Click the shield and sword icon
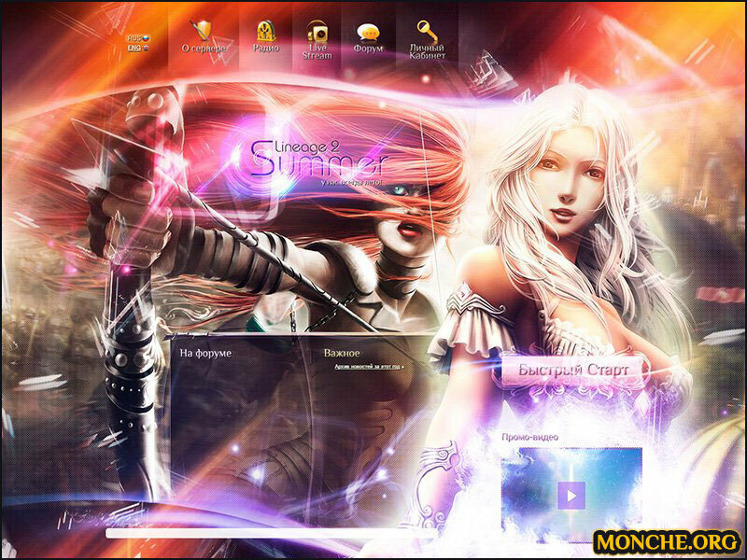The height and width of the screenshot is (560, 747). pos(202,29)
